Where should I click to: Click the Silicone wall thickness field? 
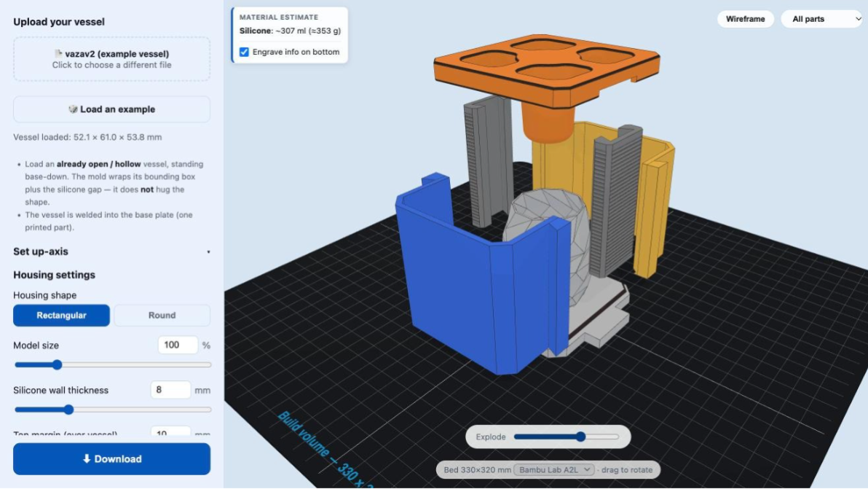(x=170, y=390)
